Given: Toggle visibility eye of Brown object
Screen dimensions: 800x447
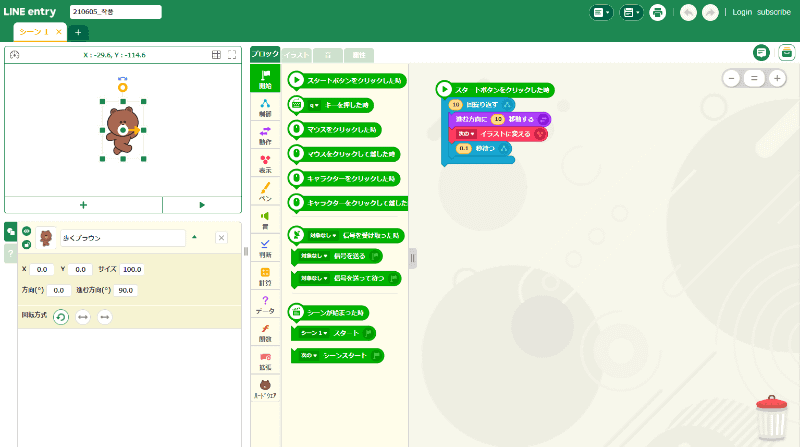Looking at the screenshot, I should pyautogui.click(x=27, y=231).
